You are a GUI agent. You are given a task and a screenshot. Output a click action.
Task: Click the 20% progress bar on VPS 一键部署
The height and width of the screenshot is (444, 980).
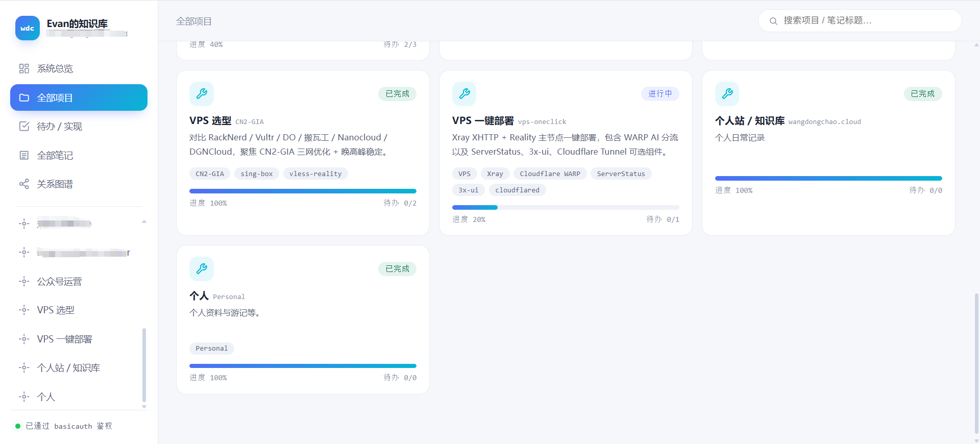point(566,208)
